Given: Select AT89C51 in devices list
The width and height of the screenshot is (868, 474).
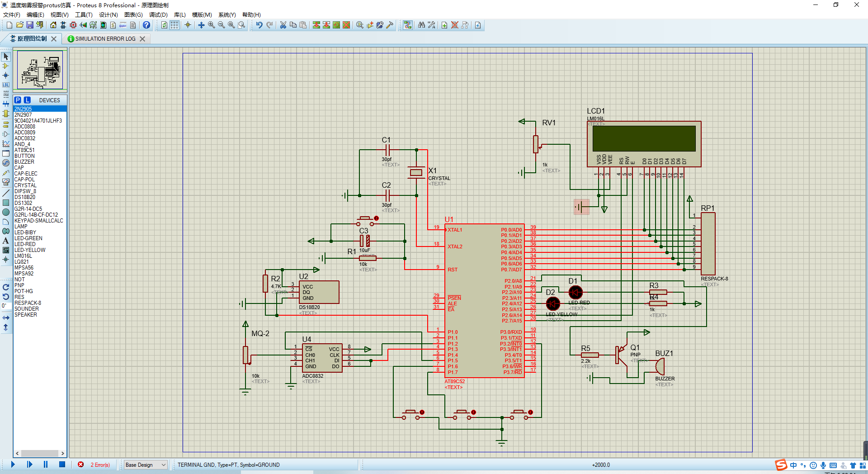Looking at the screenshot, I should [40, 150].
